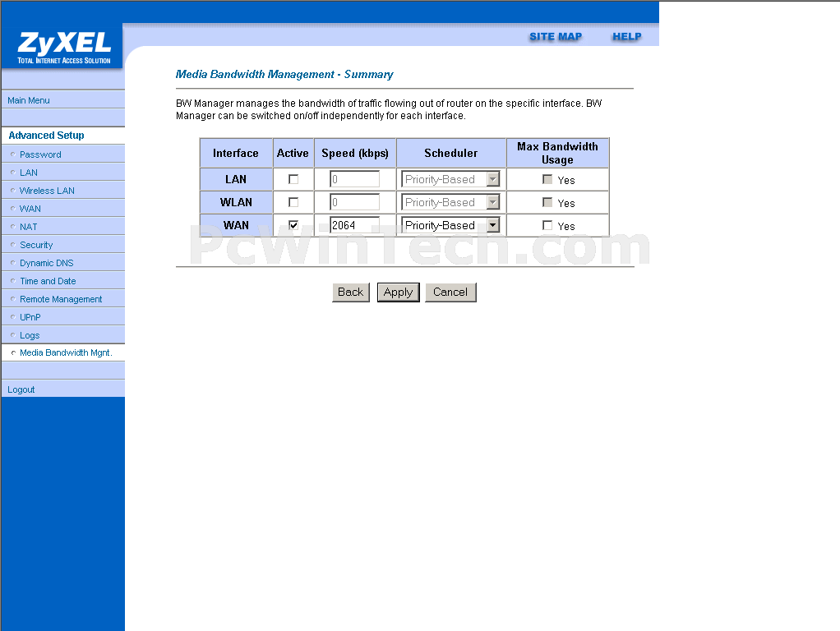Click the Back button
840x631 pixels.
tap(351, 292)
